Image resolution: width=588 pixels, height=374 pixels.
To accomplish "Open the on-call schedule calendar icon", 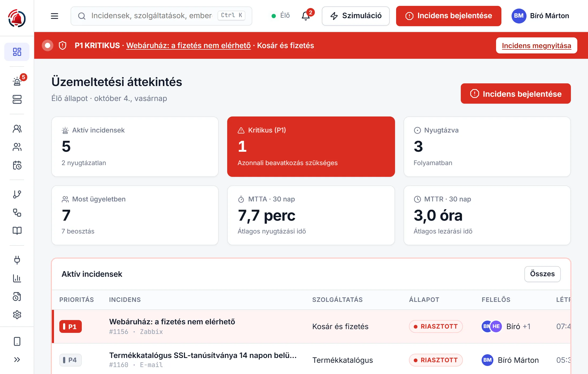I will [x=17, y=165].
